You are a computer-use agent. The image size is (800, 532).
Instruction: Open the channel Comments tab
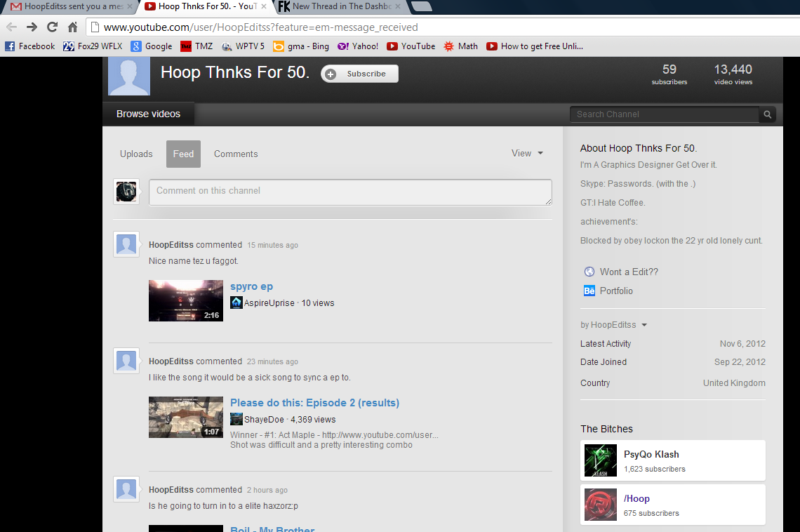click(236, 154)
